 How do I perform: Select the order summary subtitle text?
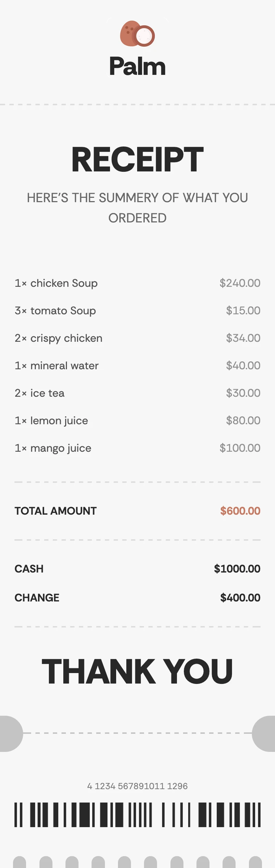click(137, 208)
